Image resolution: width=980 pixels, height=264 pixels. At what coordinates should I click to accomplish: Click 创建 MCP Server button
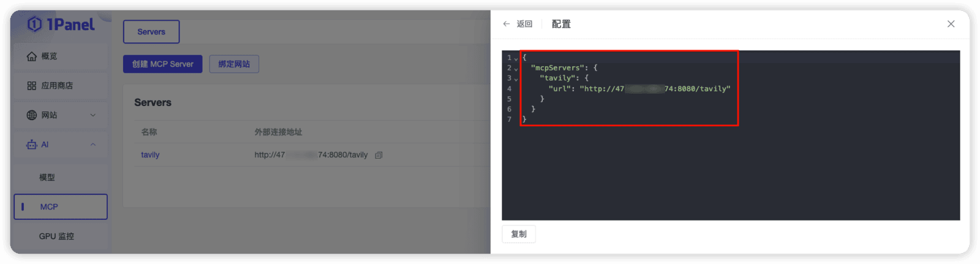162,64
